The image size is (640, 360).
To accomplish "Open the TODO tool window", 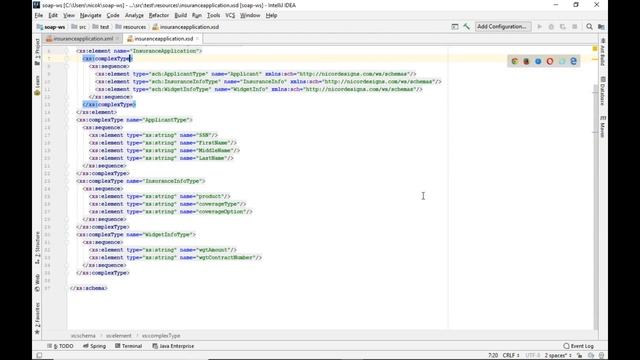I will coord(60,346).
